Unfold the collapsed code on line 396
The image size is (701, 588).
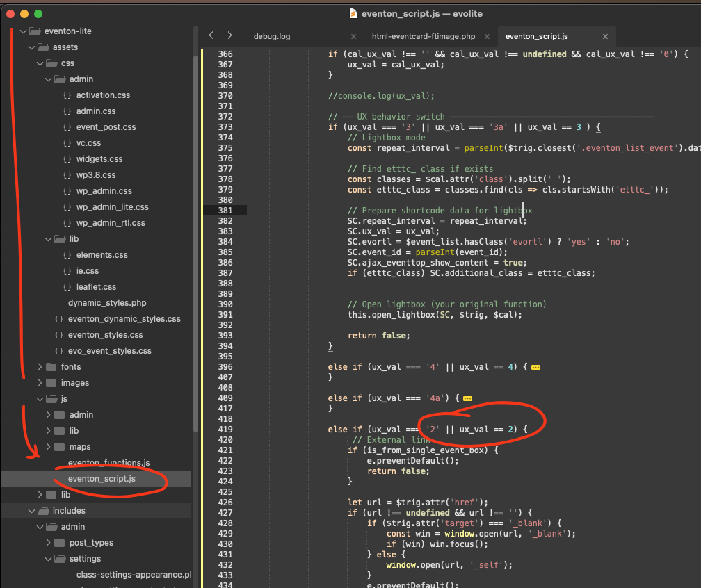click(535, 366)
